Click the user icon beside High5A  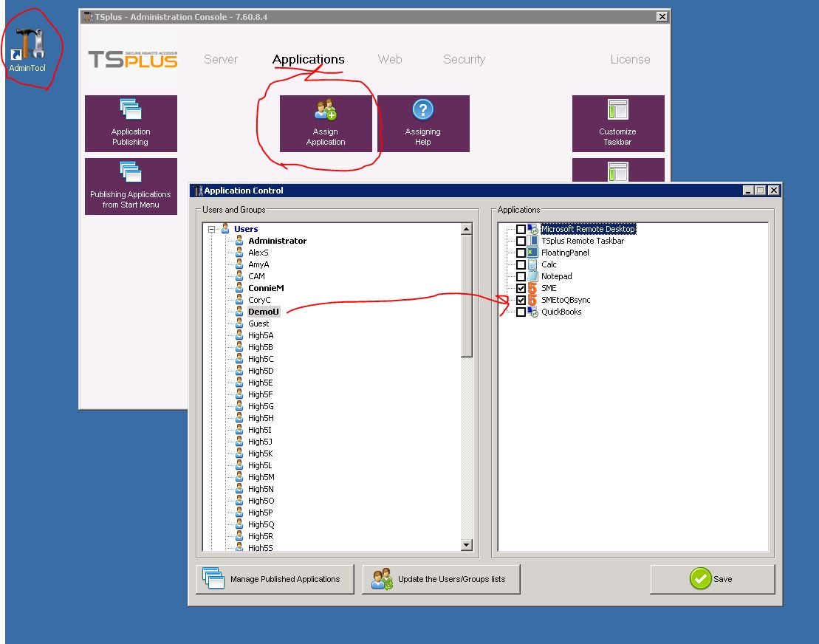[x=239, y=335]
